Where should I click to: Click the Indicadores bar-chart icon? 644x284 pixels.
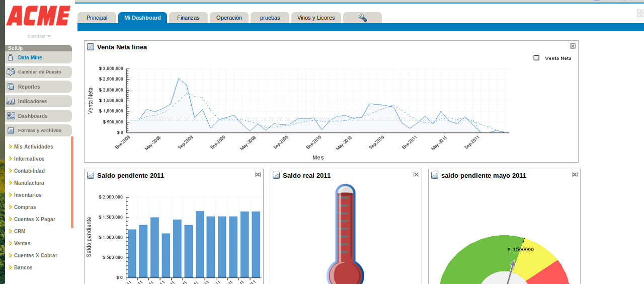click(11, 101)
